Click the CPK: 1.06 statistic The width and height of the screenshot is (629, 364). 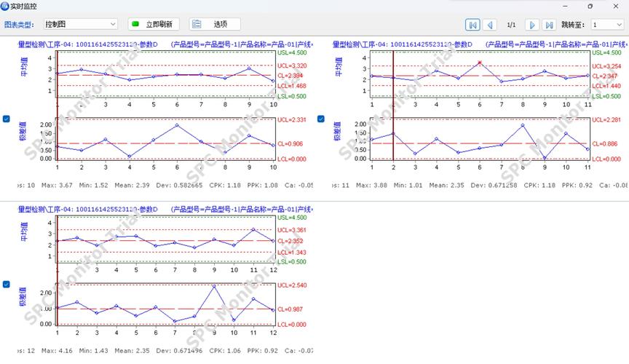225,351
